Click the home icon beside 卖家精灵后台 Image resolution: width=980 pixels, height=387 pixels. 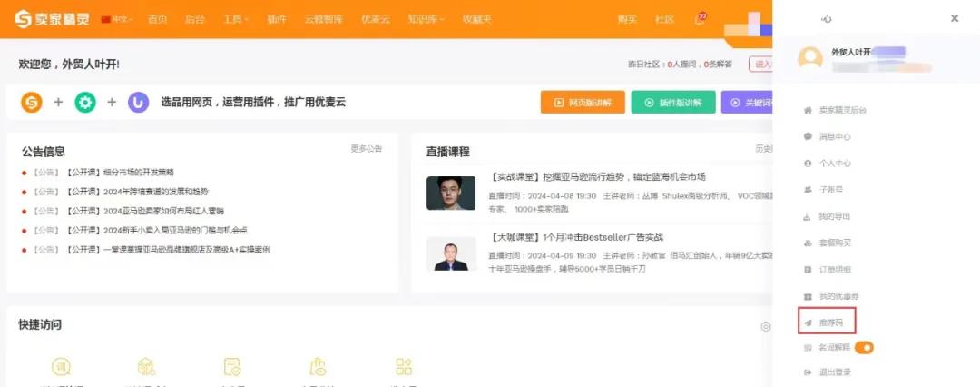(x=808, y=110)
